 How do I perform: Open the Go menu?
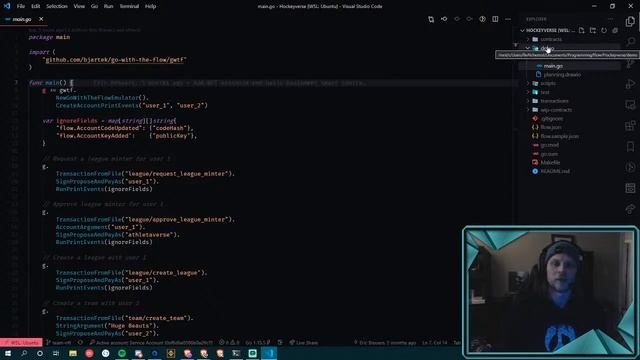[x=94, y=6]
